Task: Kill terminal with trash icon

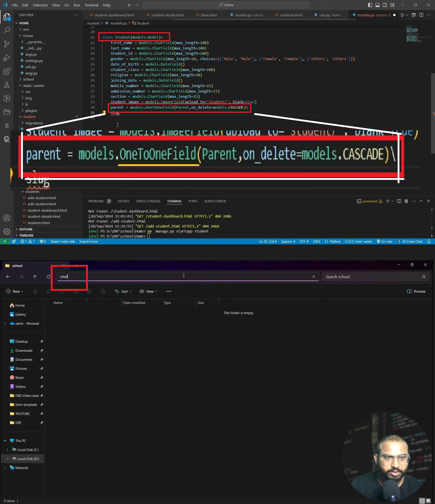Action: point(406,201)
